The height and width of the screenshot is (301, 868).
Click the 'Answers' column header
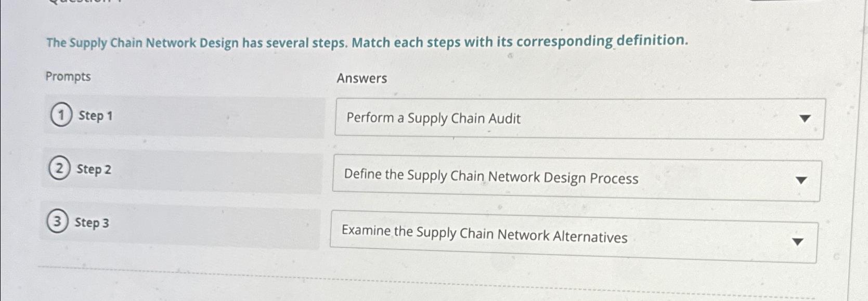point(362,79)
